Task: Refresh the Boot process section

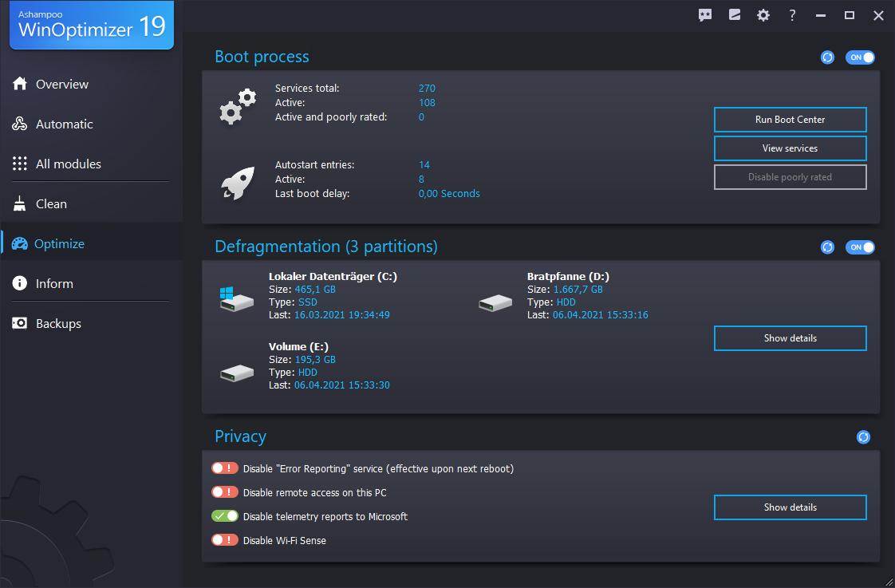Action: tap(827, 57)
